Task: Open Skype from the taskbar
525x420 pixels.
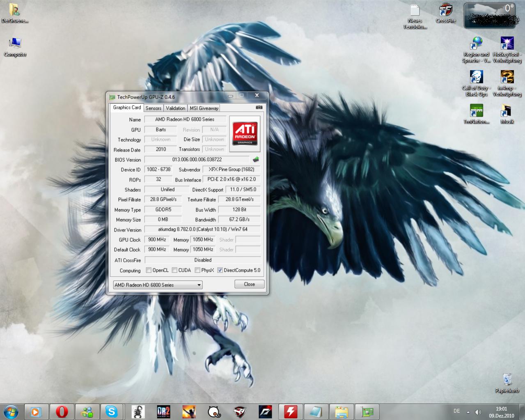Action: [112, 411]
